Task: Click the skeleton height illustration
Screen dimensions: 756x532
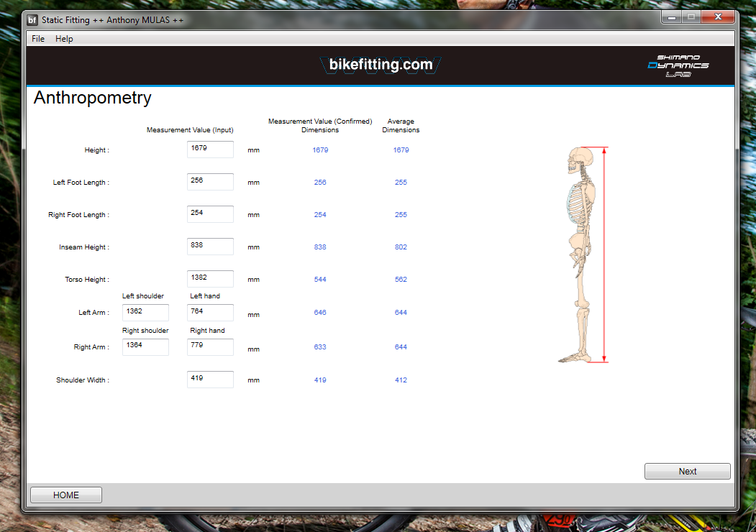Action: 583,254
